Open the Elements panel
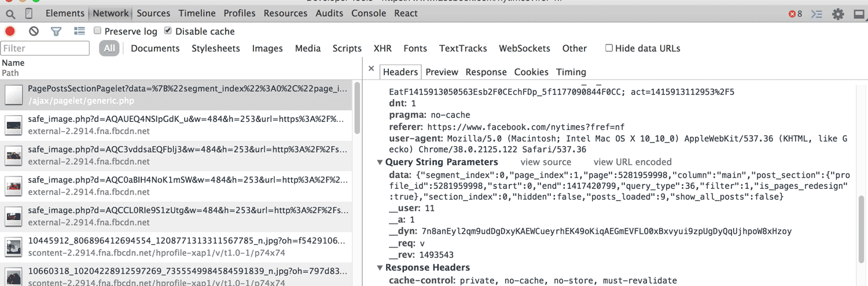Screen dimensions: 868x286 [x=65, y=13]
